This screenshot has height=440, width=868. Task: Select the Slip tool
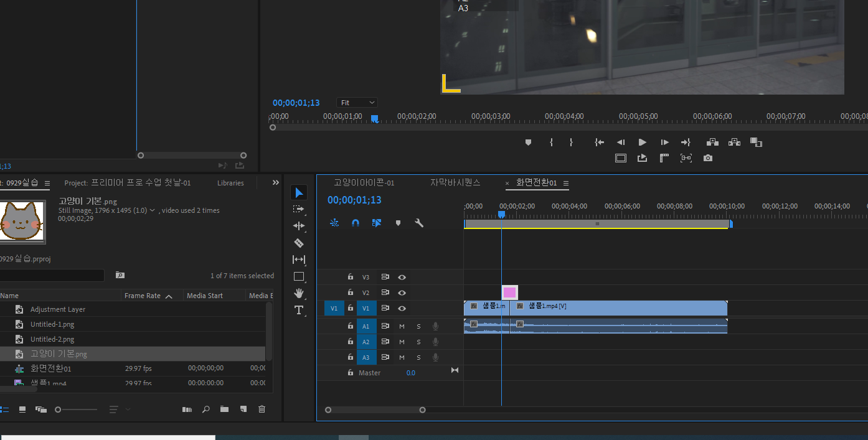[x=299, y=260]
